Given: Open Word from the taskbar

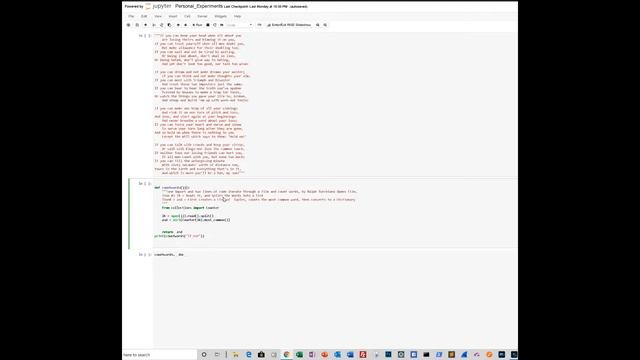Looking at the screenshot, I should pos(350,355).
